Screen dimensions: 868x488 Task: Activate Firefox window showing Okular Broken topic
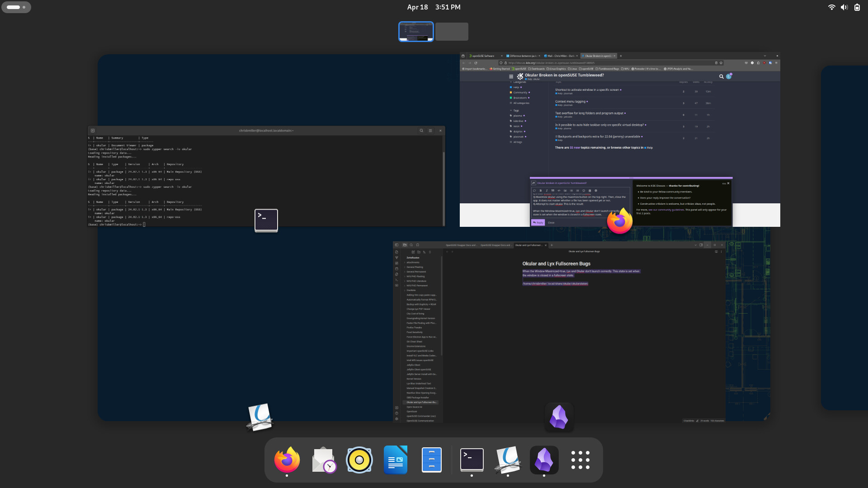pyautogui.click(x=619, y=136)
